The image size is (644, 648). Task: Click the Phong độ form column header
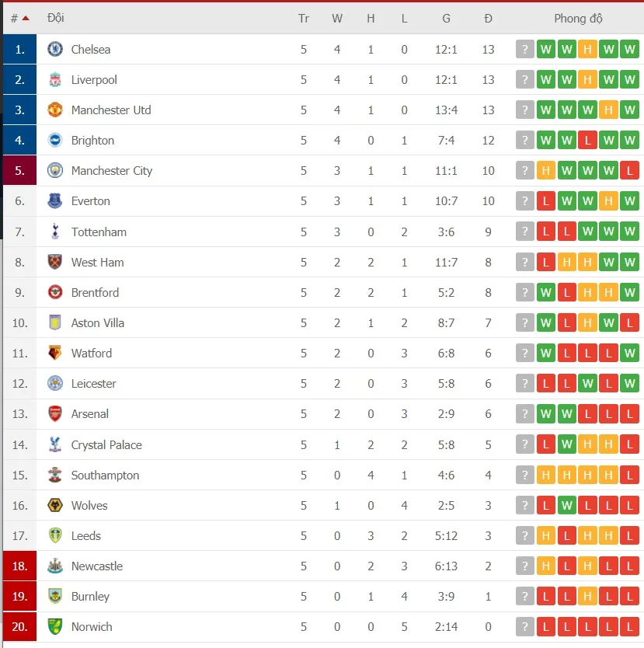578,19
